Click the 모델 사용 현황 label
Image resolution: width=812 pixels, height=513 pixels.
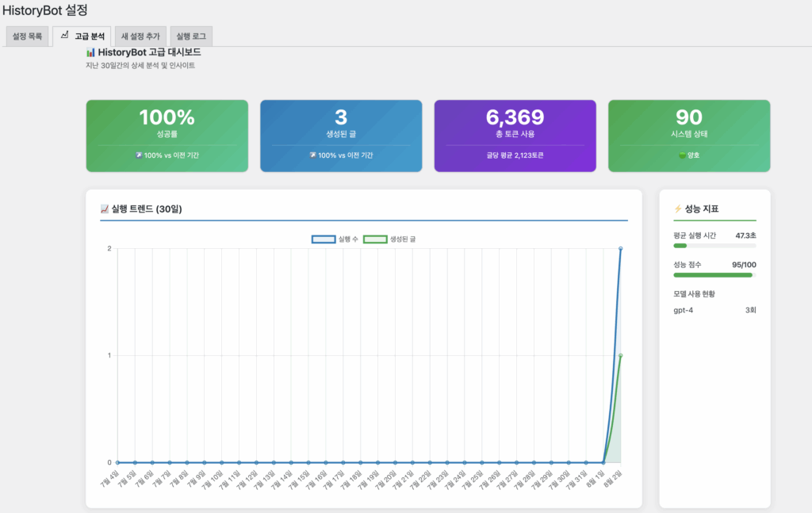click(694, 294)
